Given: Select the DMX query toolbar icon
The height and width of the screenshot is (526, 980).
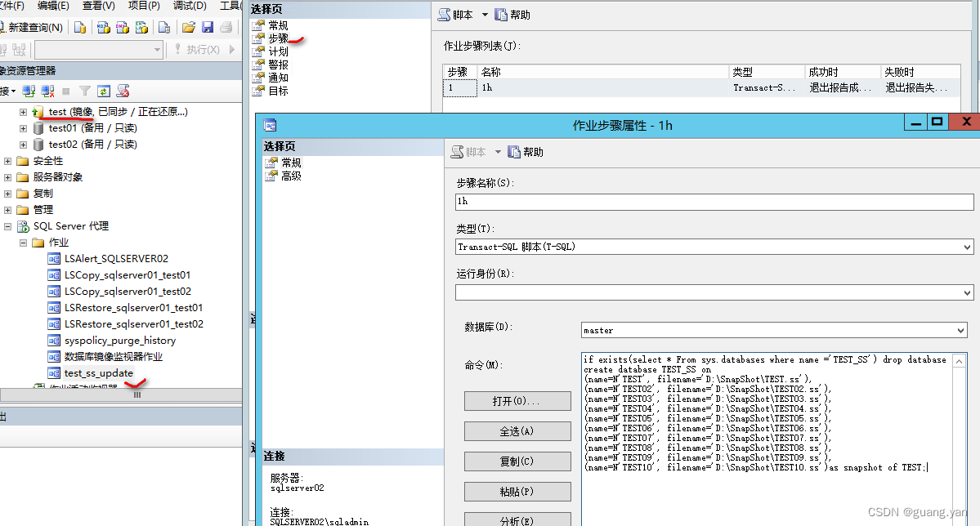Looking at the screenshot, I should [122, 28].
